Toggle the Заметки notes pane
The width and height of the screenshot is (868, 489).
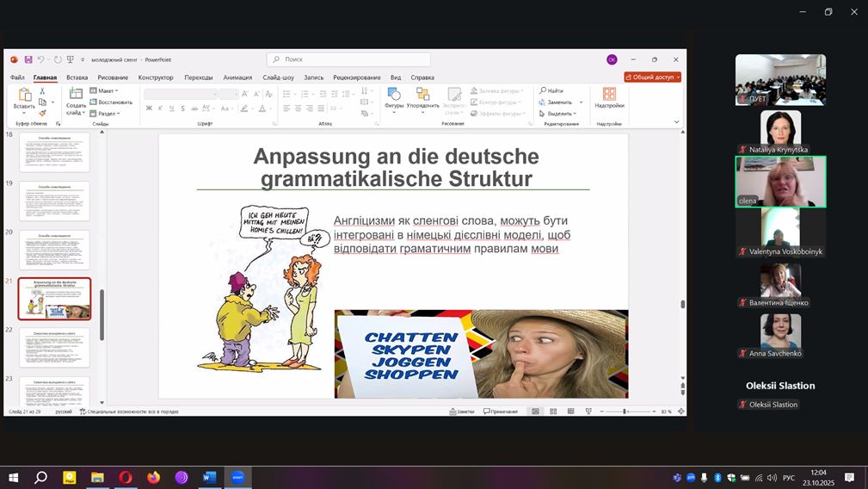(x=462, y=412)
